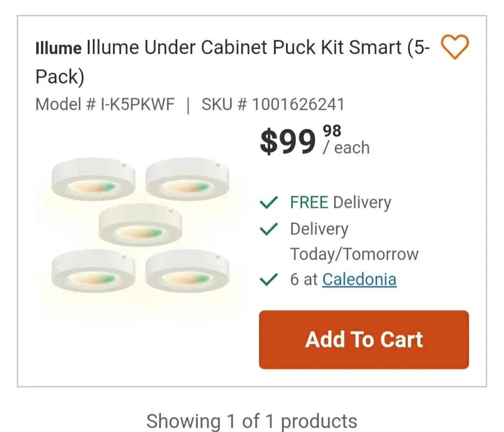Click the $99.98 each price
This screenshot has height=432, width=504.
[315, 140]
